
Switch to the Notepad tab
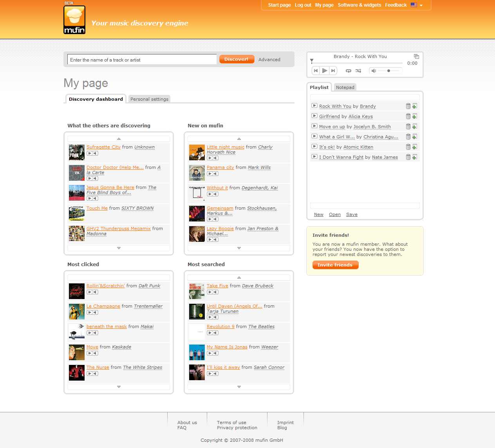(x=345, y=87)
